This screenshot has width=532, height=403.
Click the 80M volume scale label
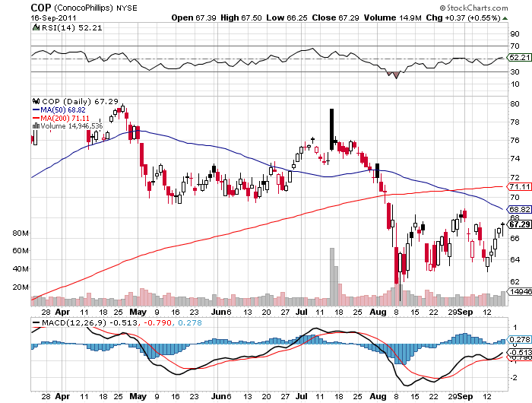pyautogui.click(x=21, y=233)
